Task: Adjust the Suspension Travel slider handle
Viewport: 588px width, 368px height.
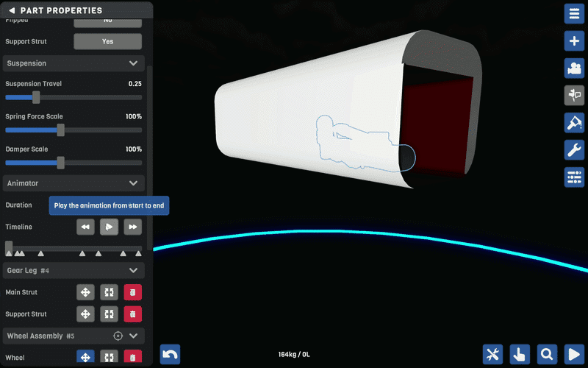Action: 36,97
